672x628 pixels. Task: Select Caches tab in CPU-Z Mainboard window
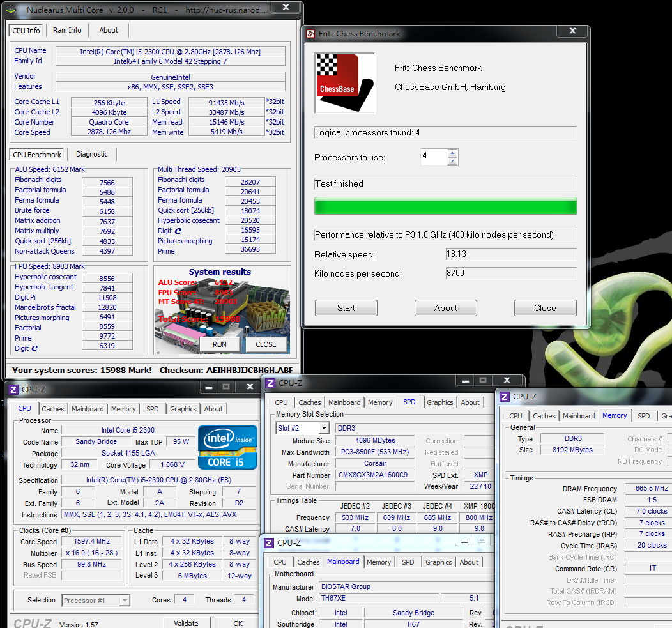[x=308, y=562]
